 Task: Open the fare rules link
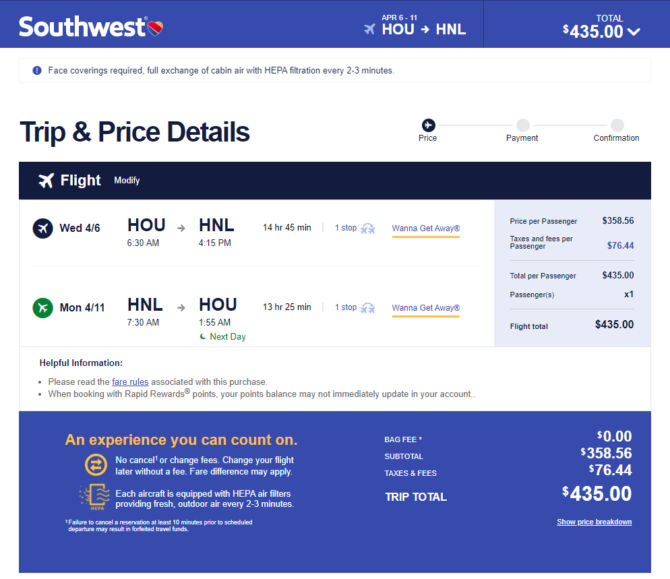coord(130,382)
